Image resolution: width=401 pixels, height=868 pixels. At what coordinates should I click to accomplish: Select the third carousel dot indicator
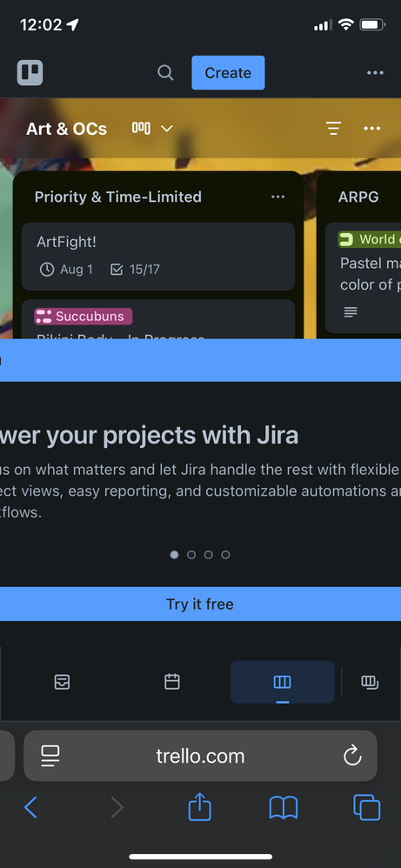(x=208, y=555)
